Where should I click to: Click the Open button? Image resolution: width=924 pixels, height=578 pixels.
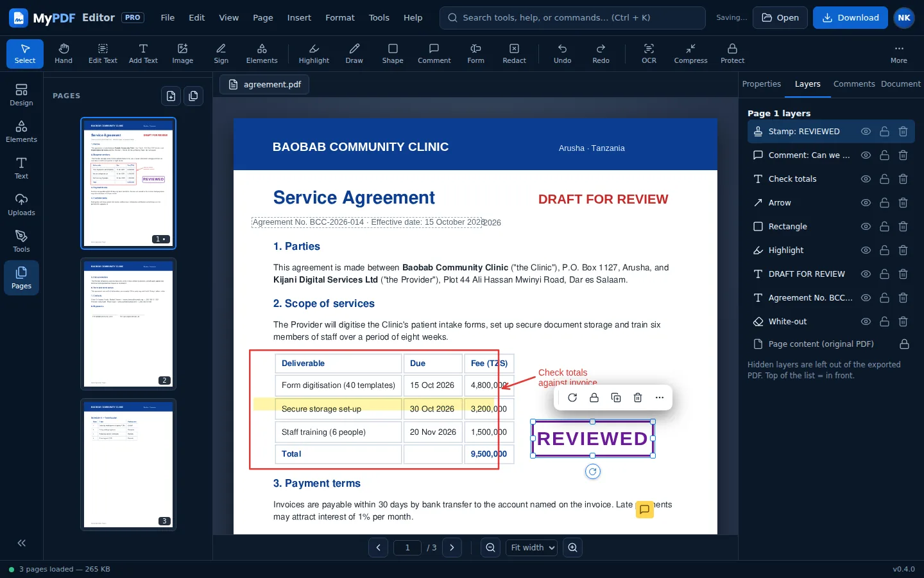click(x=780, y=18)
